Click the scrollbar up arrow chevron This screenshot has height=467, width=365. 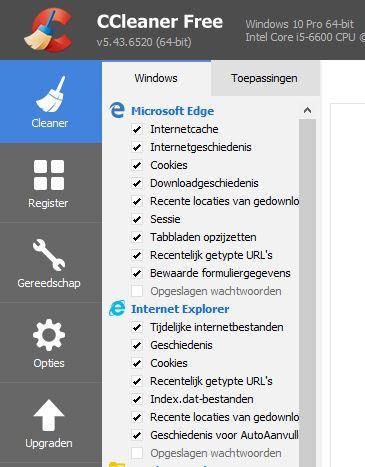pyautogui.click(x=307, y=110)
